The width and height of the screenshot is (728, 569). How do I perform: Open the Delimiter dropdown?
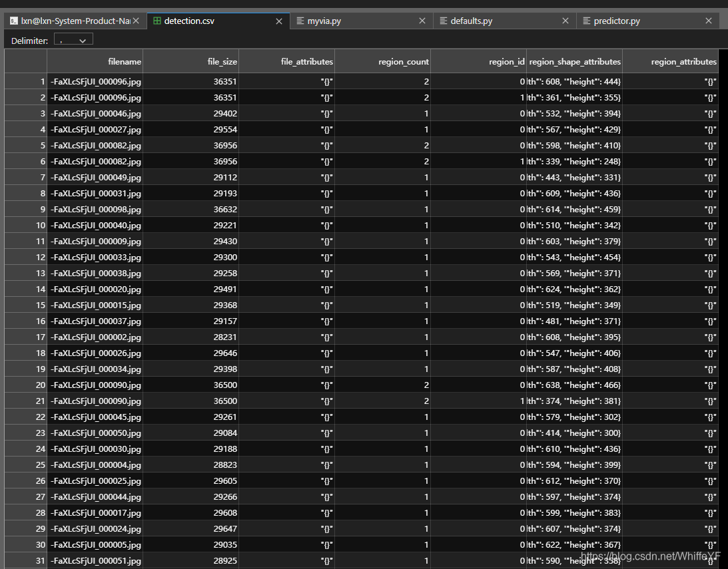(73, 41)
